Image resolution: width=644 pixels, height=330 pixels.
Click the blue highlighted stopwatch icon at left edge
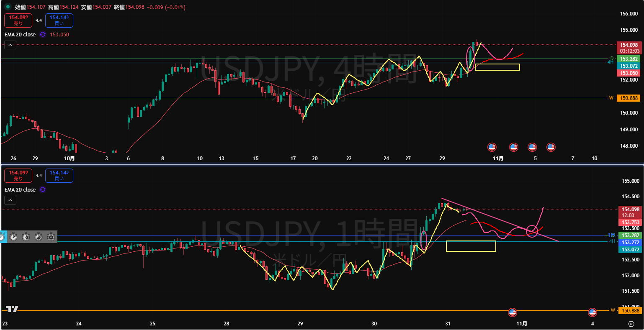click(x=2, y=237)
